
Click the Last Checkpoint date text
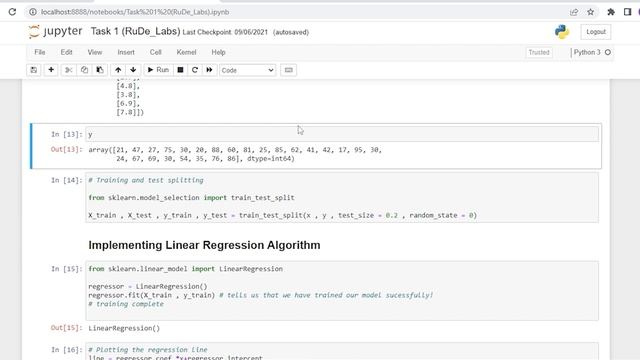(225, 32)
